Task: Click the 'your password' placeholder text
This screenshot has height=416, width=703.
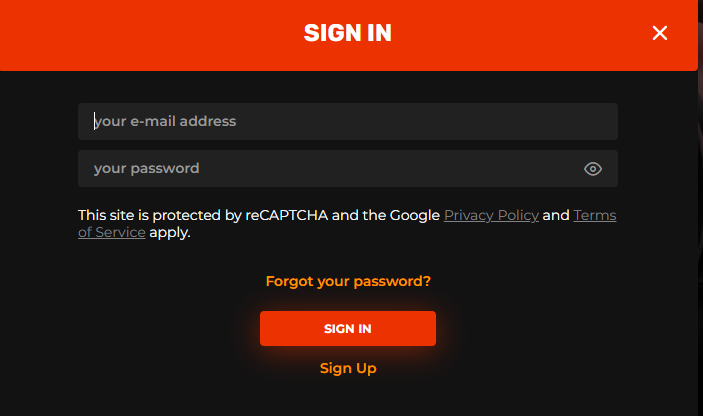Action: (147, 169)
